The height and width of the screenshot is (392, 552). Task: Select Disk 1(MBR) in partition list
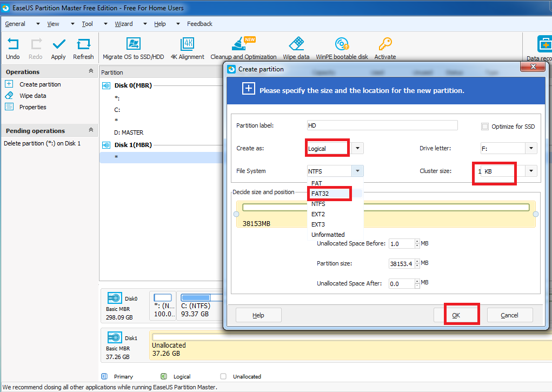pyautogui.click(x=133, y=145)
